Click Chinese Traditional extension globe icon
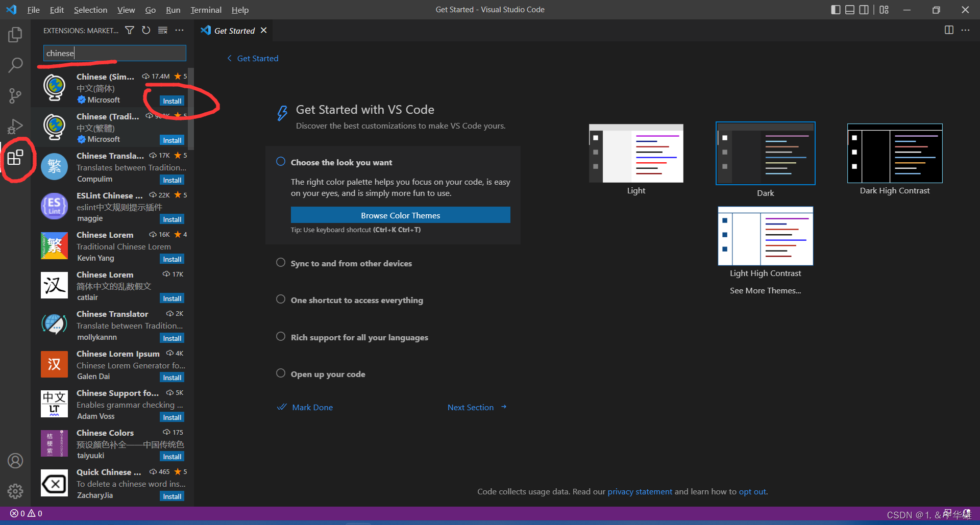The height and width of the screenshot is (525, 980). pyautogui.click(x=54, y=127)
